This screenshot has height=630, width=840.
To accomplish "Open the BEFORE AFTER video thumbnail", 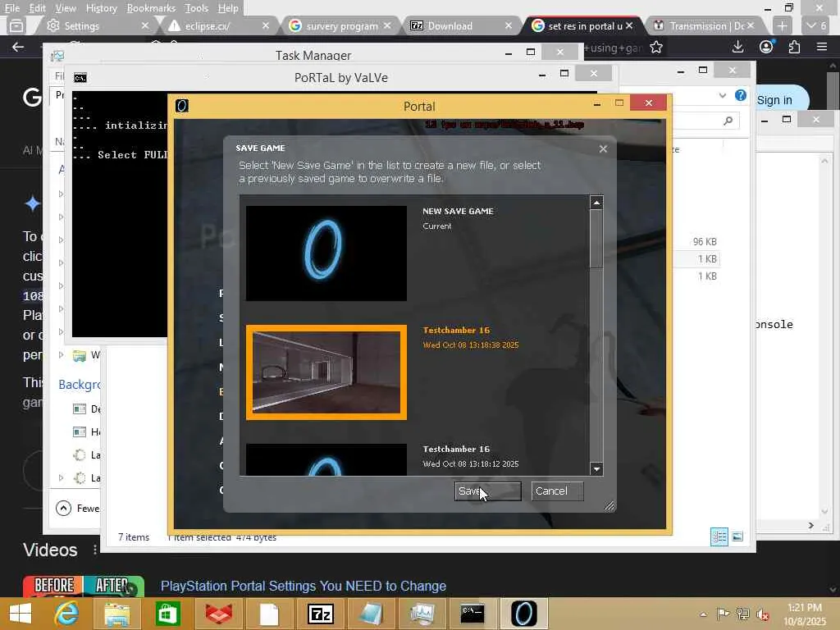I will pyautogui.click(x=84, y=586).
